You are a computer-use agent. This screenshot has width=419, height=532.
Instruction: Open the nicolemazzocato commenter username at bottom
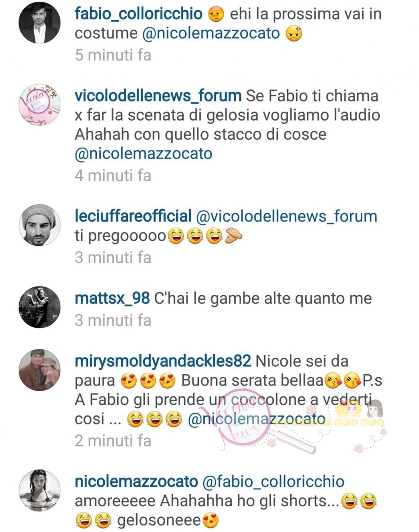coord(136,481)
